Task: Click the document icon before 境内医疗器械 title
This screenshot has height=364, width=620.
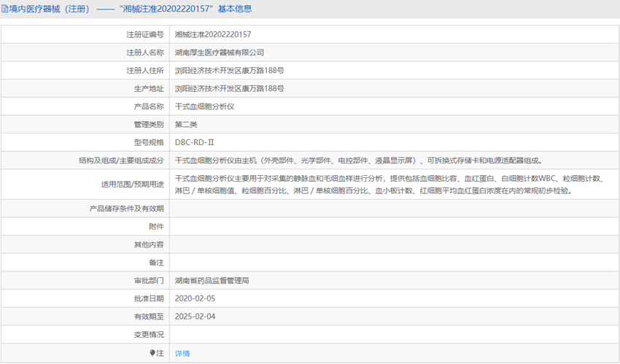Action: pos(5,9)
